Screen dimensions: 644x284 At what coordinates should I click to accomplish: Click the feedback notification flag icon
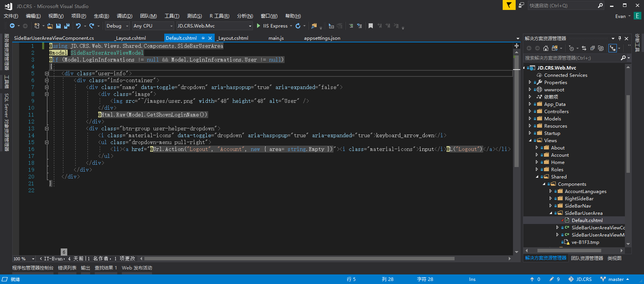tap(508, 5)
